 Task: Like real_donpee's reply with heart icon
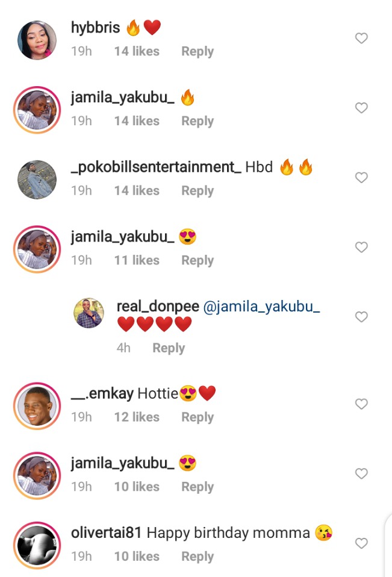coord(361,316)
